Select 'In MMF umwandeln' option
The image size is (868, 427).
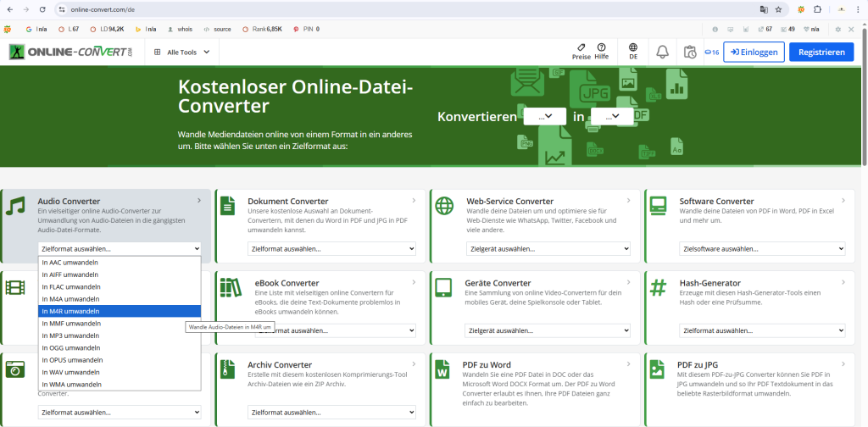pyautogui.click(x=120, y=324)
